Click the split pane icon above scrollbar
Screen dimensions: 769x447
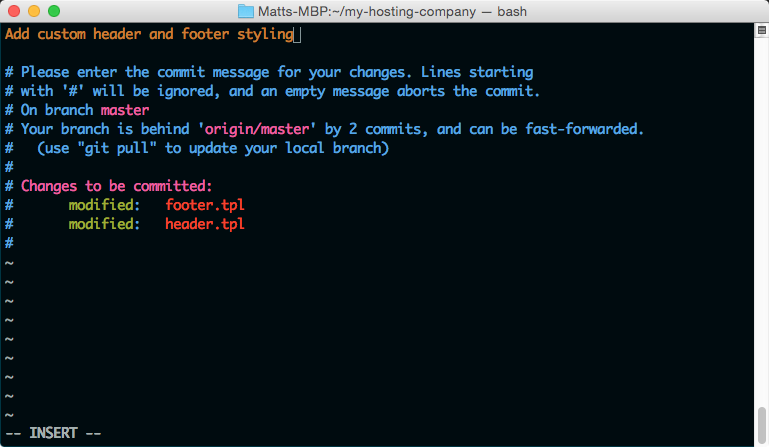coord(761,30)
